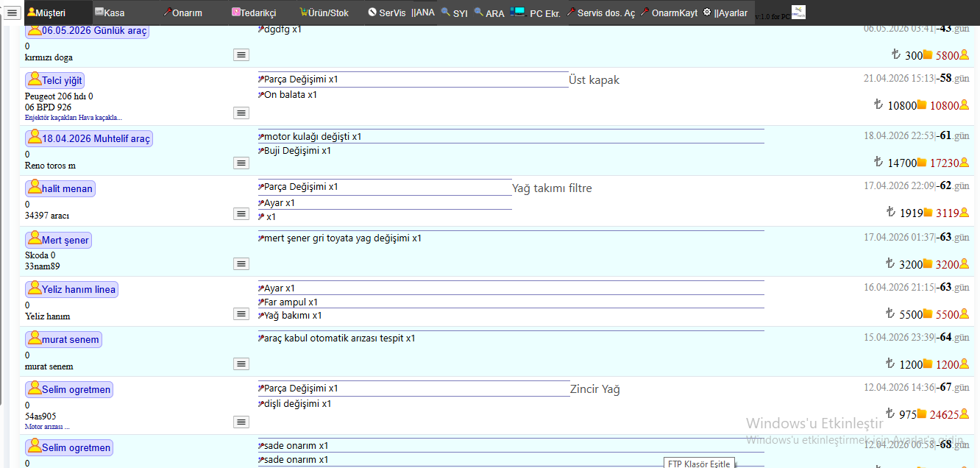Open row menu for Reno toros m record
This screenshot has width=980, height=468.
[241, 163]
